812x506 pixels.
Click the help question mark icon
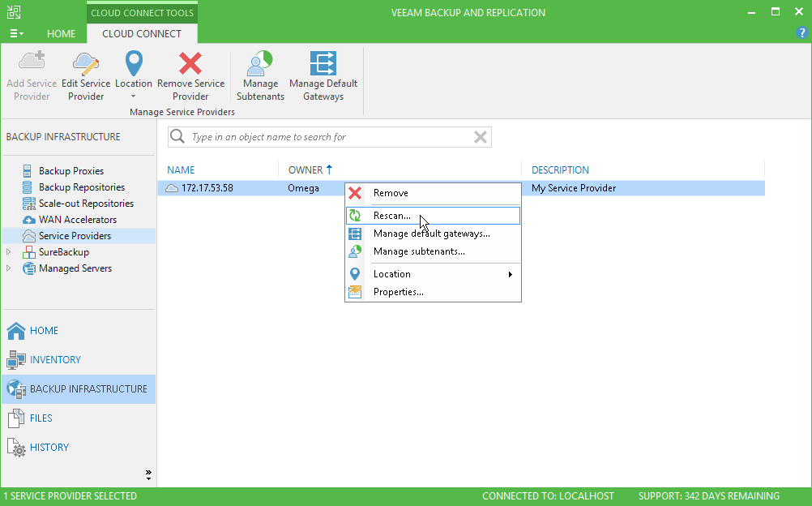click(x=801, y=33)
